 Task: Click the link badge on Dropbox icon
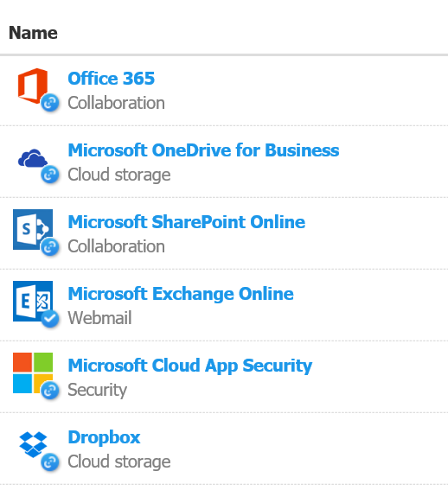[50, 462]
